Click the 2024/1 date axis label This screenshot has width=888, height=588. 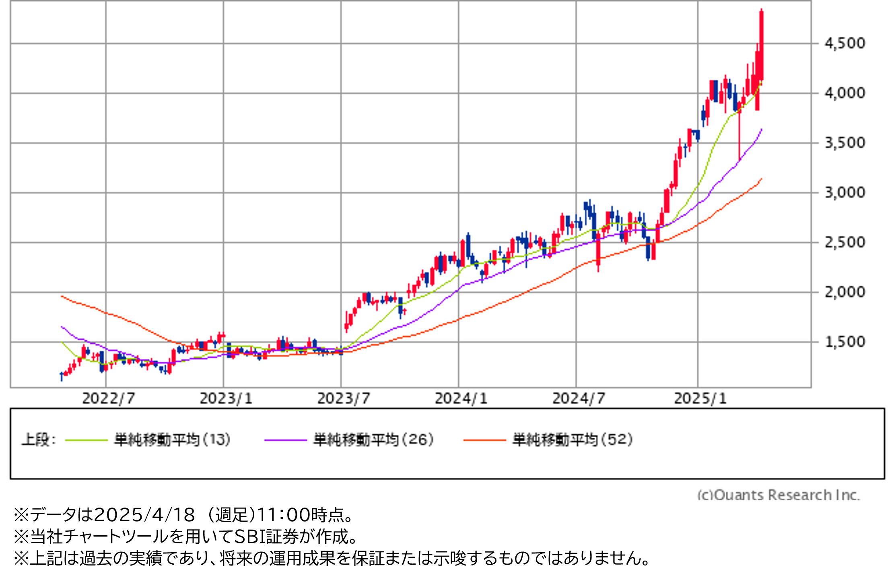point(461,399)
